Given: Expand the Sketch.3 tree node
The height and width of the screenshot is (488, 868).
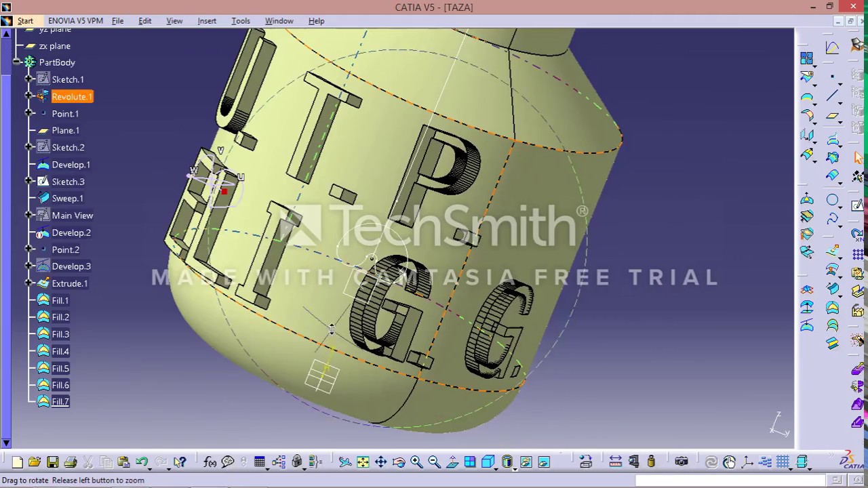Looking at the screenshot, I should click(28, 181).
